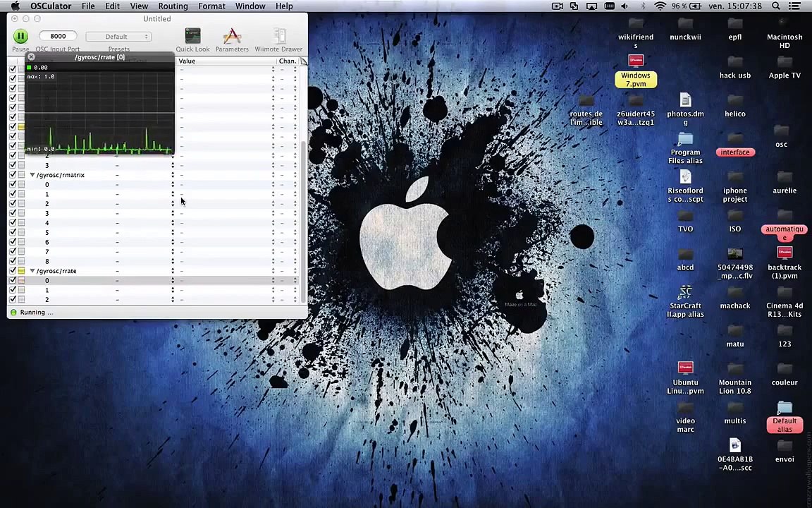This screenshot has width=812, height=508.
Task: Open the Bluetooth menu bar icon
Action: click(x=643, y=6)
